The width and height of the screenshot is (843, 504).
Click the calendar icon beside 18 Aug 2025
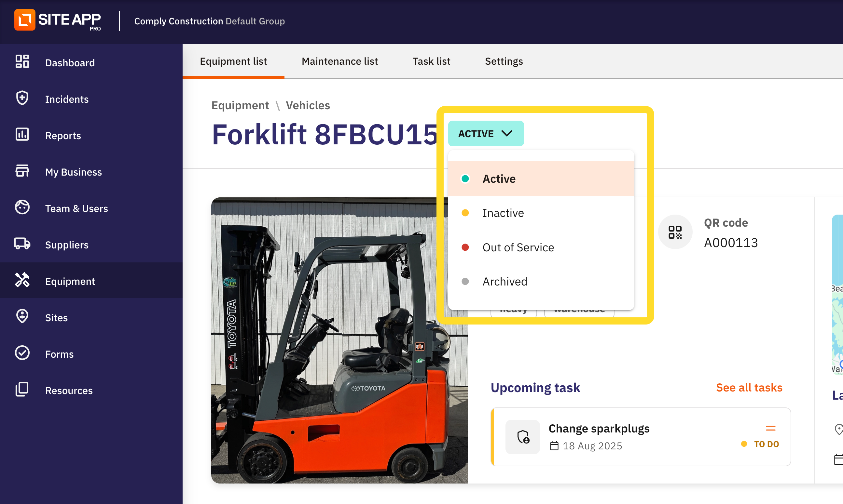click(x=554, y=446)
